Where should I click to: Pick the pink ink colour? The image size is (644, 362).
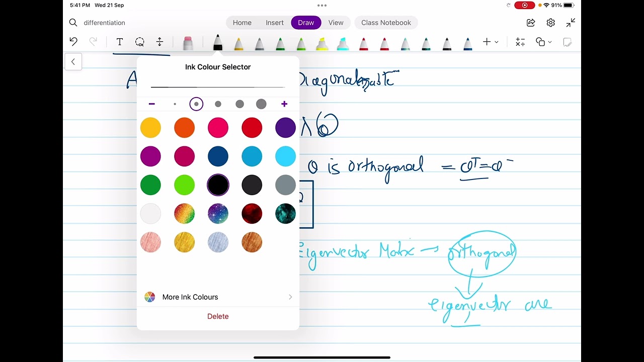(x=218, y=128)
